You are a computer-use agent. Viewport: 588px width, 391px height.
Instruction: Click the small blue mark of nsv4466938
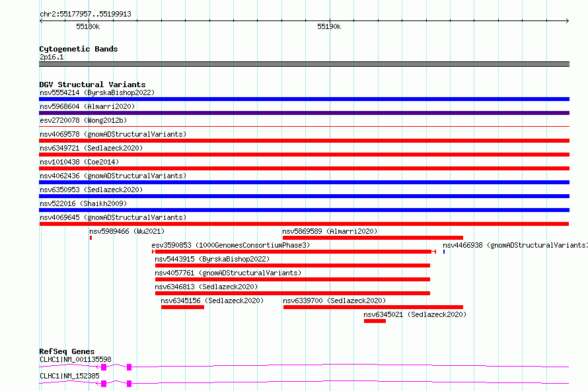tap(444, 252)
